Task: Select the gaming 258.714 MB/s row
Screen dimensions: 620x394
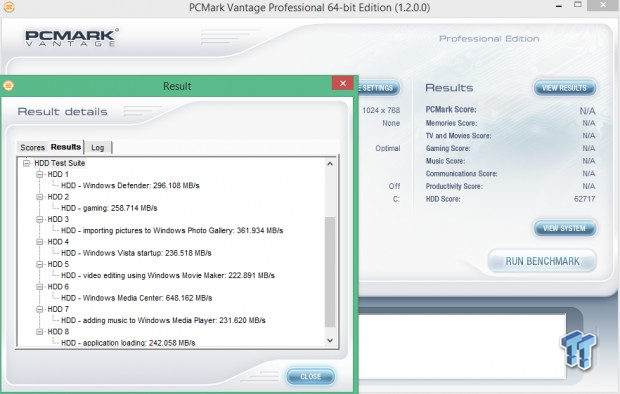Action: click(109, 208)
